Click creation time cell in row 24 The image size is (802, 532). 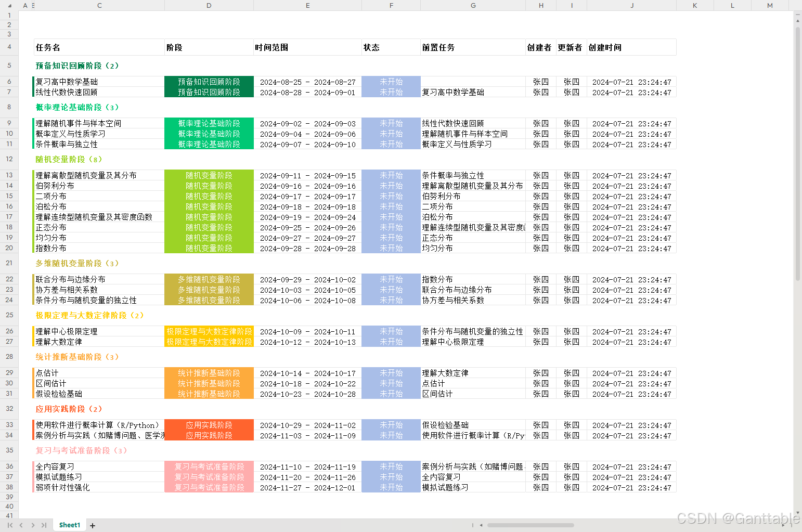632,300
